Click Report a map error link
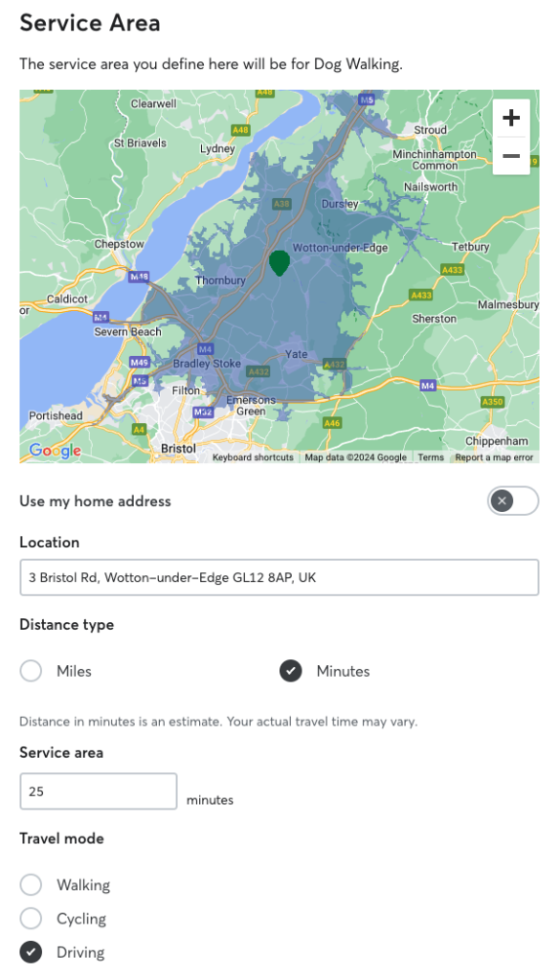Viewport: 560px width, 980px height. pos(494,457)
